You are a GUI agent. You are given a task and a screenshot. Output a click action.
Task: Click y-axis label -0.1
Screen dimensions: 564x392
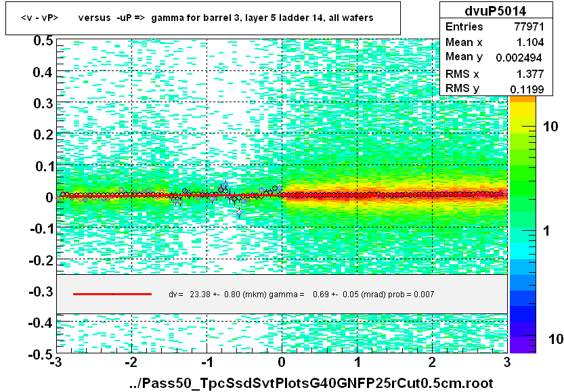[41, 229]
